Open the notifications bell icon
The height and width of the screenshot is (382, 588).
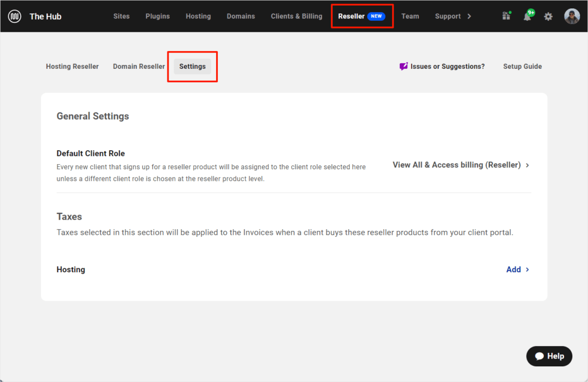pos(528,16)
